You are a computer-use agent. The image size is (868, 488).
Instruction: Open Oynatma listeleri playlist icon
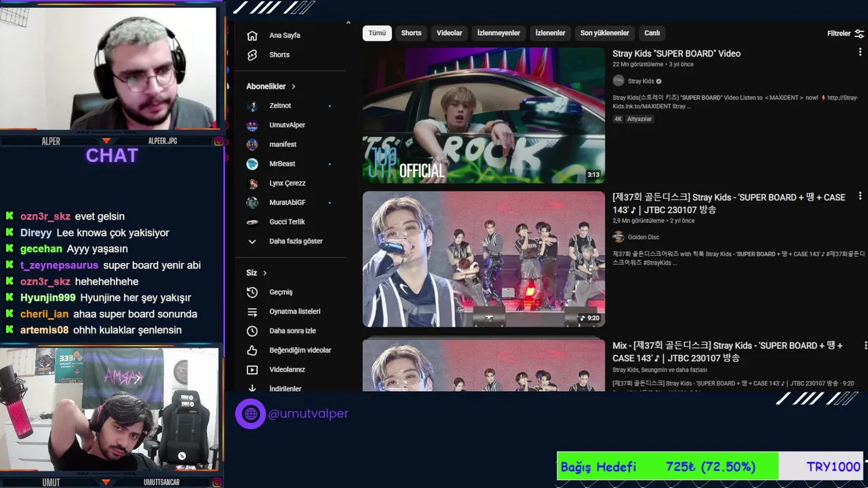252,312
